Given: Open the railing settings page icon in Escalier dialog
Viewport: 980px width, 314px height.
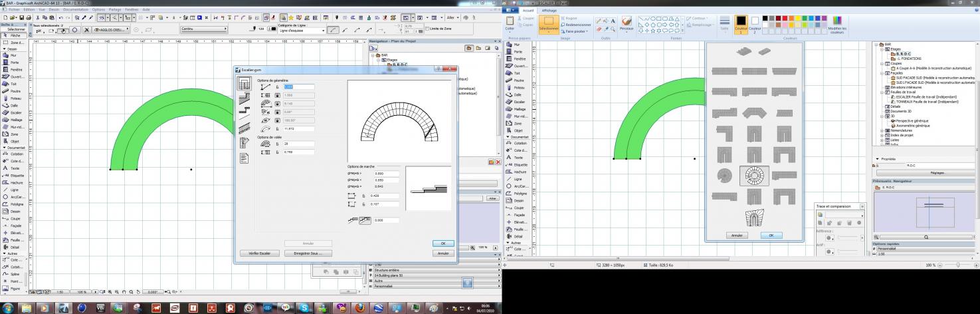Looking at the screenshot, I should click(244, 128).
